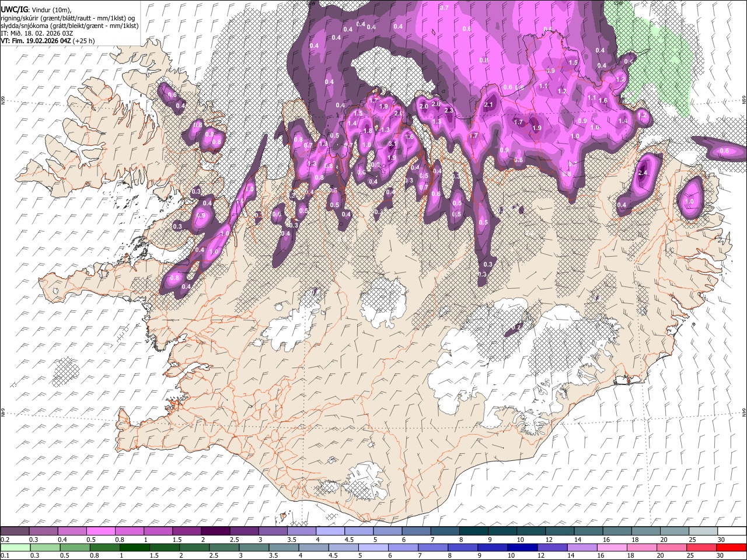Select the 'slydda/snjókoma' legend description line

pyautogui.click(x=70, y=26)
